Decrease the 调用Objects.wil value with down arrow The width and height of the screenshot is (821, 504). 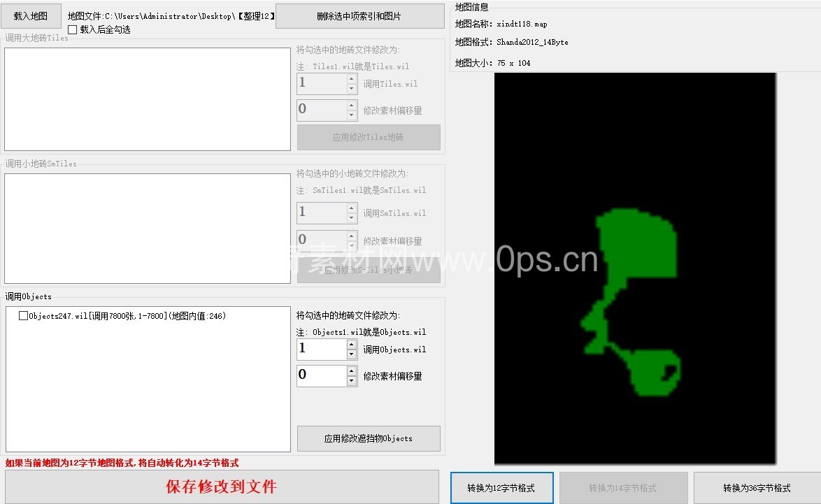[352, 354]
